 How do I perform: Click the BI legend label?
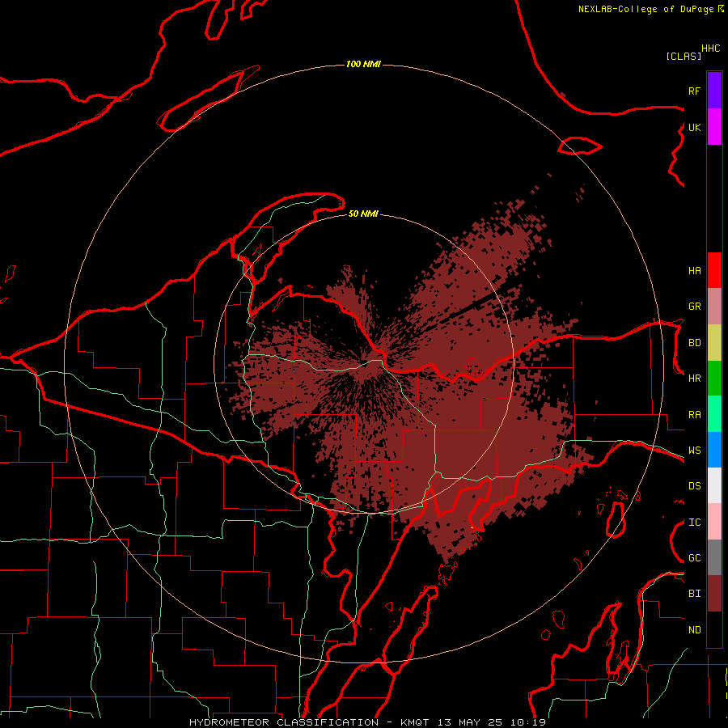coord(694,594)
